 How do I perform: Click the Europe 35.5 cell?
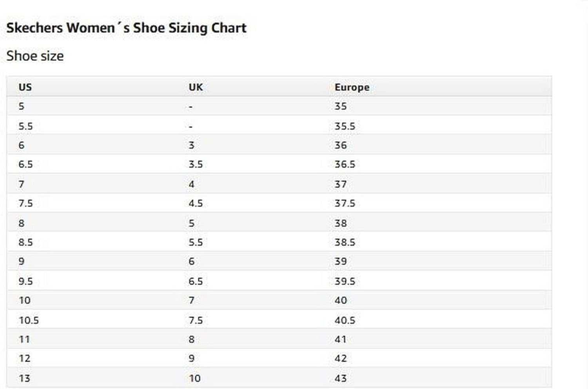pos(345,126)
